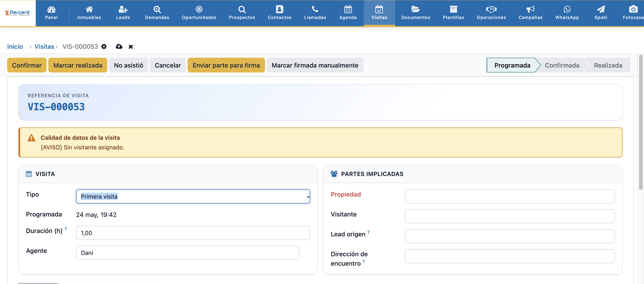This screenshot has width=644, height=284.
Task: Select the Programada status stage
Action: click(x=512, y=65)
